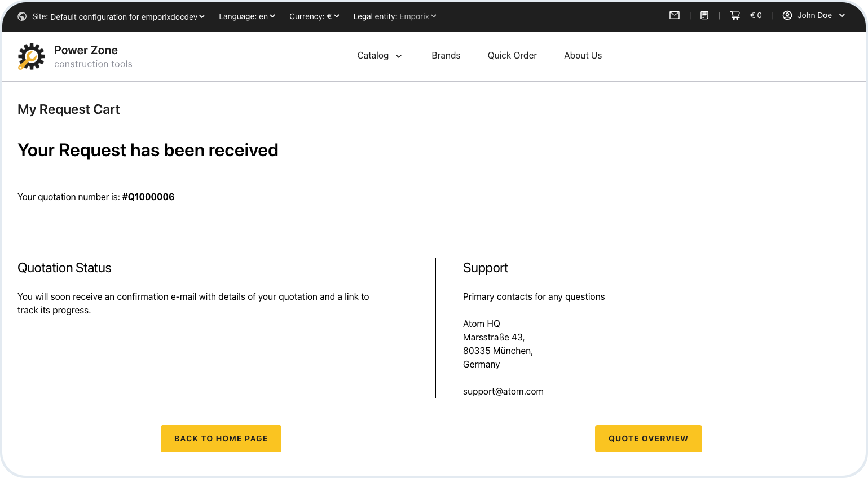Expand the chevron next to John Doe
868x478 pixels.
click(842, 16)
